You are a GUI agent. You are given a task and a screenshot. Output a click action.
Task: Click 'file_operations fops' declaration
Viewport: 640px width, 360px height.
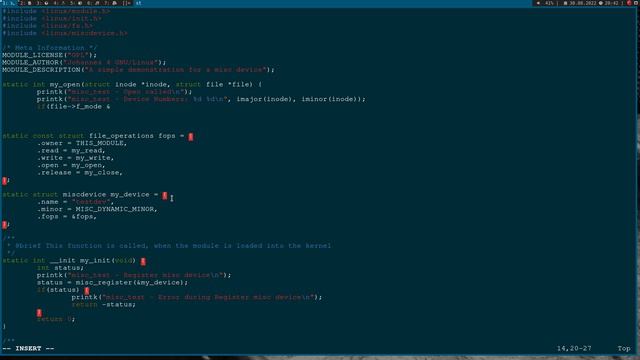[x=132, y=136]
